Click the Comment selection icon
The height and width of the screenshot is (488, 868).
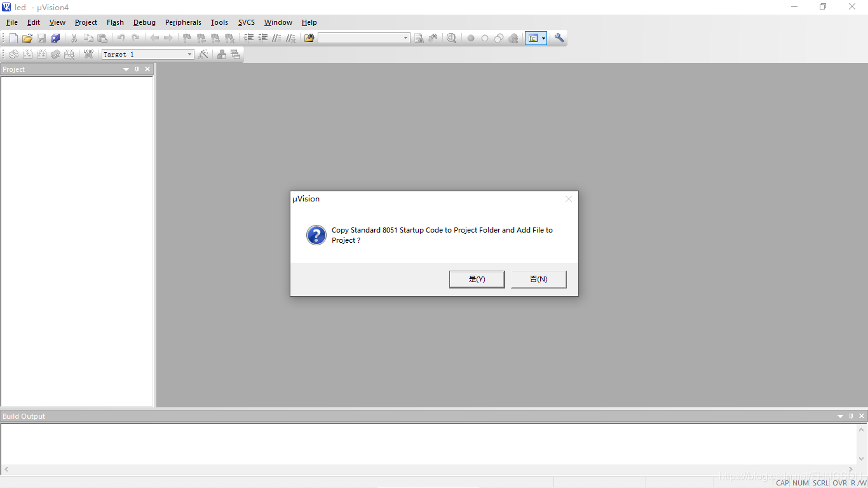click(x=276, y=38)
